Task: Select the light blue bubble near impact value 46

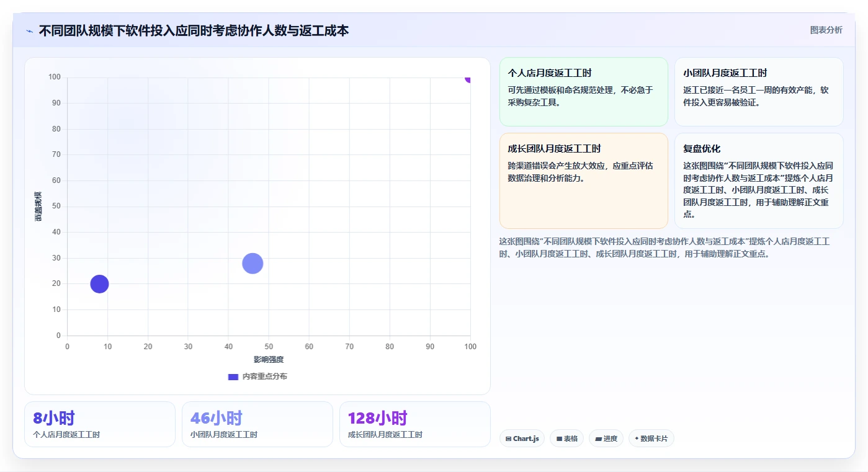Action: coord(253,264)
